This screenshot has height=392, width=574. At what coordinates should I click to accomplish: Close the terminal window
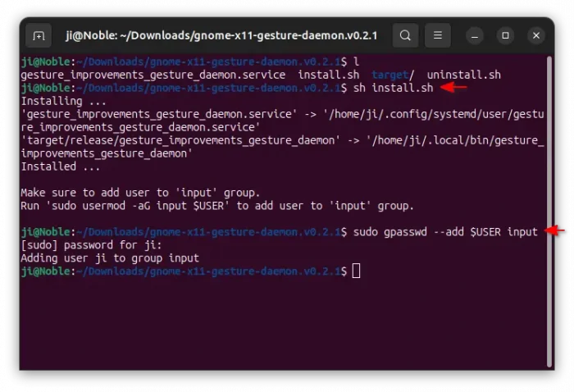tap(535, 36)
